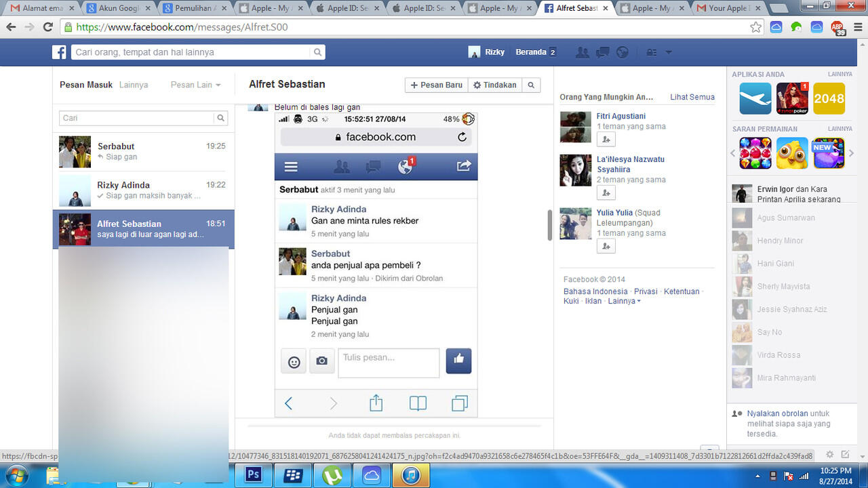Open the Privasi footer link
868x488 pixels.
tap(646, 291)
